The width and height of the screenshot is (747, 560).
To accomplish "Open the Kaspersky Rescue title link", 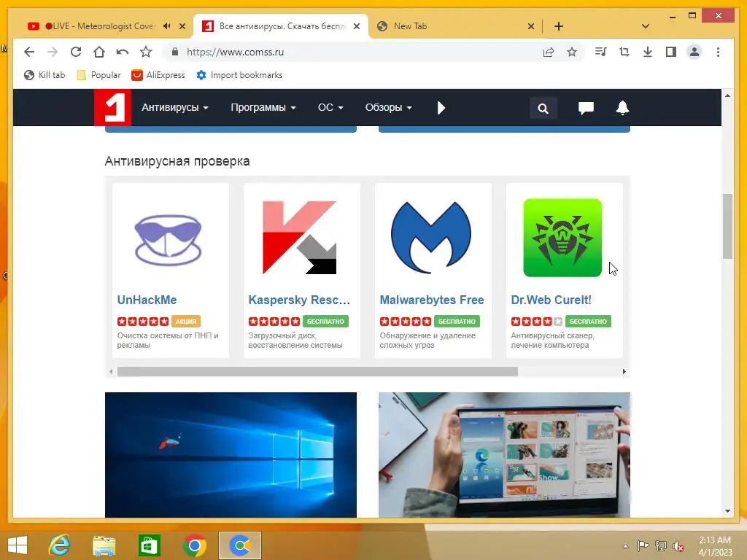I will click(299, 300).
